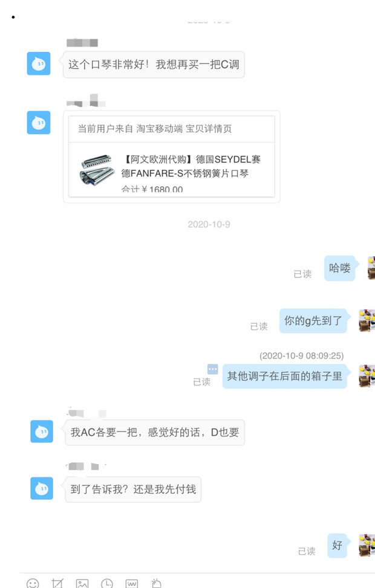Select the 这个口琴非常好 message bubble
Viewport: 375px width, 588px height.
point(154,65)
